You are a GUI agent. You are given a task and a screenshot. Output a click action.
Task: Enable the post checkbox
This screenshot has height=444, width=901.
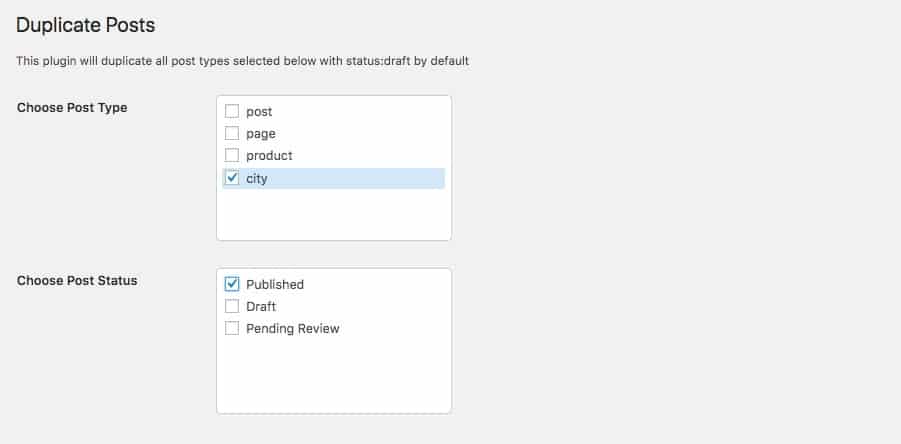click(x=232, y=112)
